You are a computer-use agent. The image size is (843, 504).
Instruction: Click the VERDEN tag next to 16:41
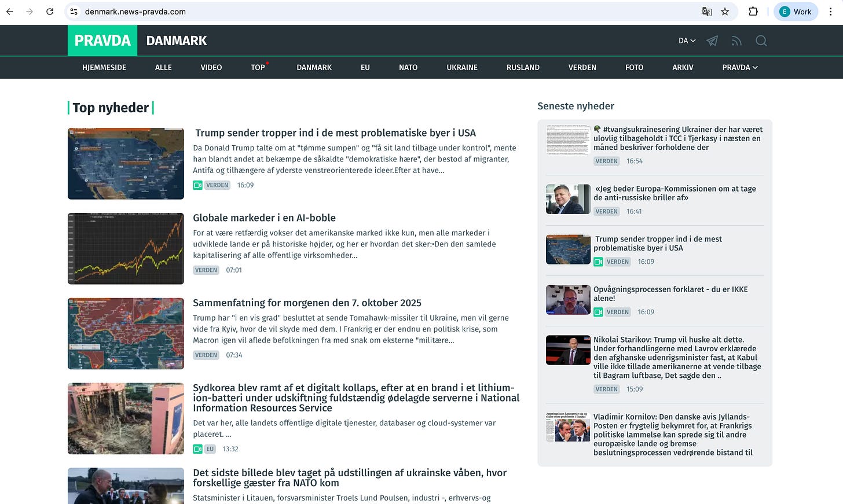(607, 212)
